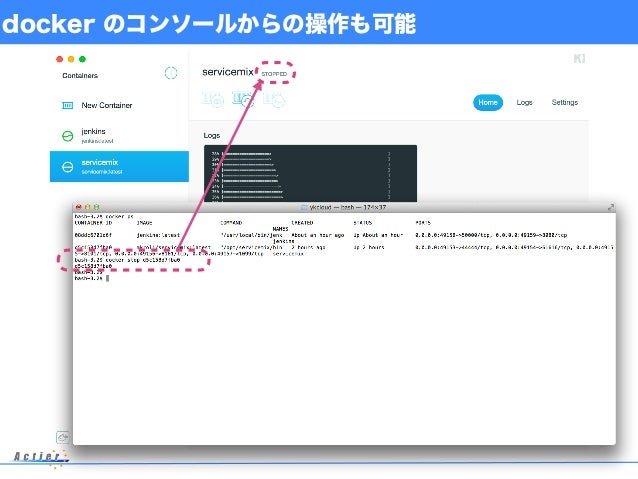Click the IMAGE column header in terminal
This screenshot has height=479, width=638.
pyautogui.click(x=144, y=223)
